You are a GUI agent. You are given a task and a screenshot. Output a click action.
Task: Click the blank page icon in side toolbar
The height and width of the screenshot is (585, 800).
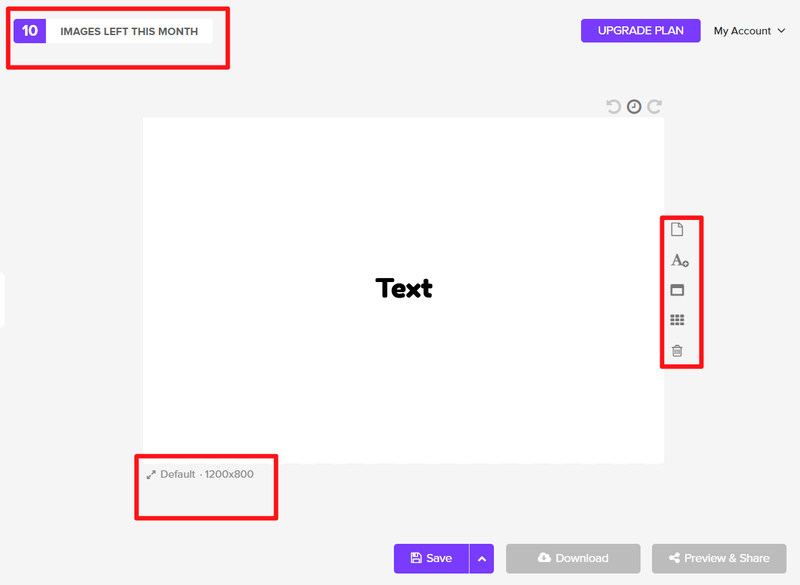tap(677, 230)
